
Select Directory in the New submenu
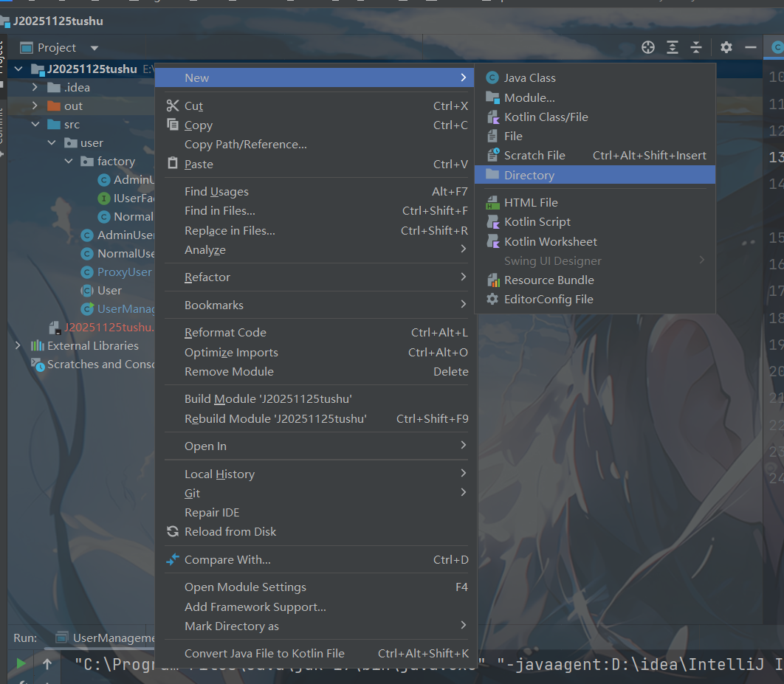[595, 175]
